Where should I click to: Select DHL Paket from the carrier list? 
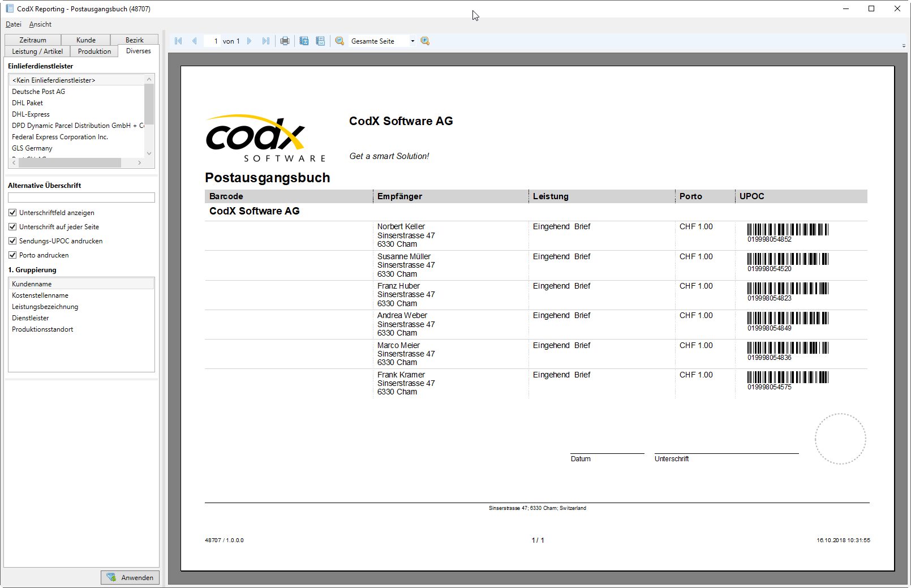[x=27, y=102]
